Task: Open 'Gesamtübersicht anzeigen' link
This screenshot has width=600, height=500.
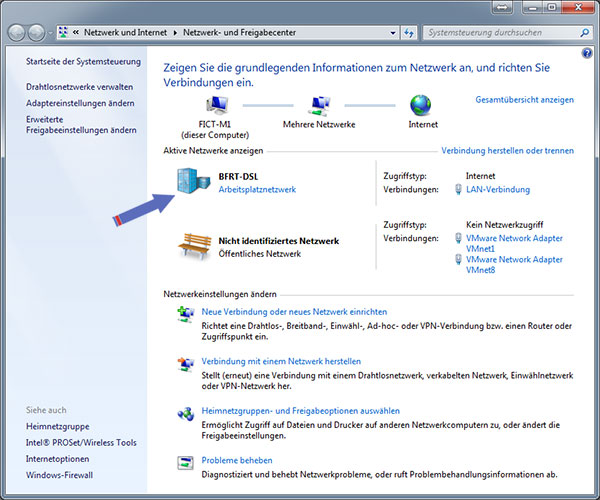Action: 525,100
